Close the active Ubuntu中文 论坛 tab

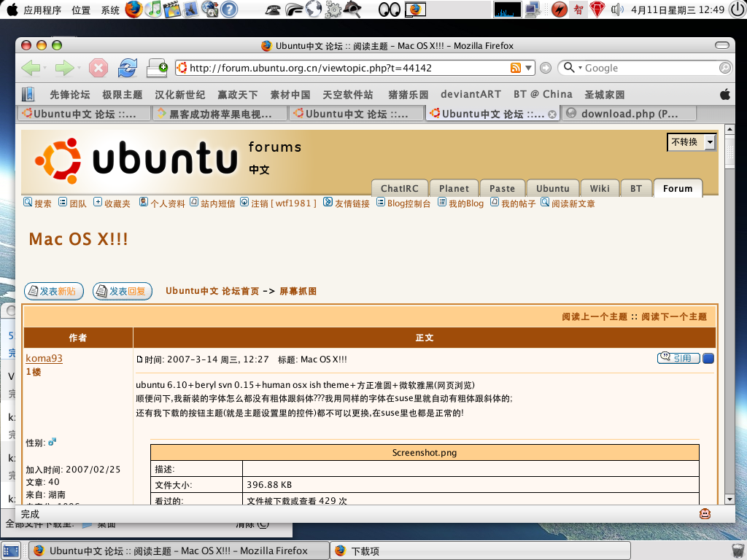552,114
